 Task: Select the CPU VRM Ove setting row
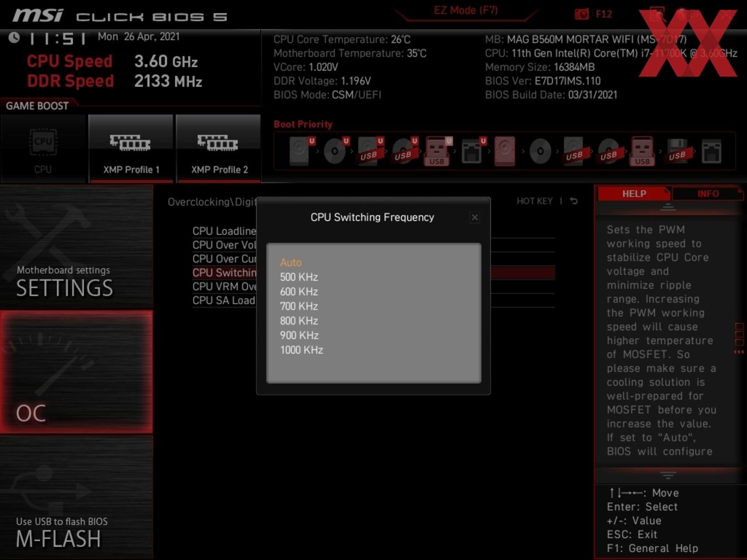pyautogui.click(x=224, y=287)
